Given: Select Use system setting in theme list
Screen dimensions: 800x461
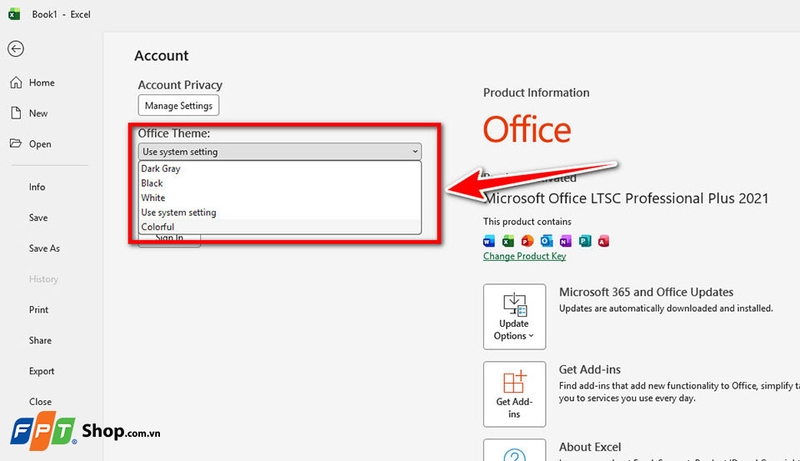Looking at the screenshot, I should (x=280, y=212).
